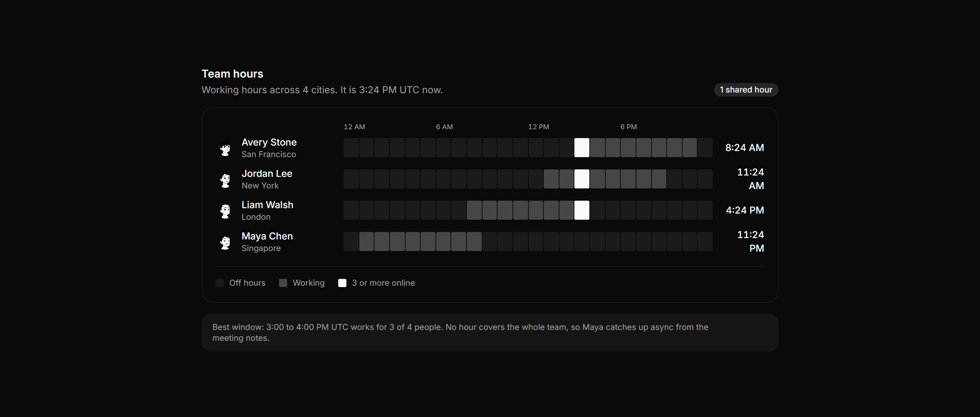
Task: Click the Off hours legend swatch
Action: (x=219, y=283)
